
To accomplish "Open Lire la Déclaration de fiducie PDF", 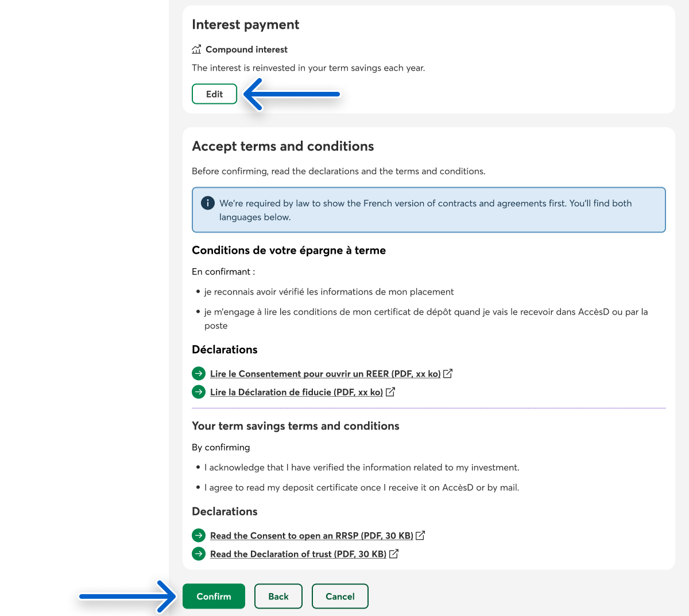I will click(296, 392).
